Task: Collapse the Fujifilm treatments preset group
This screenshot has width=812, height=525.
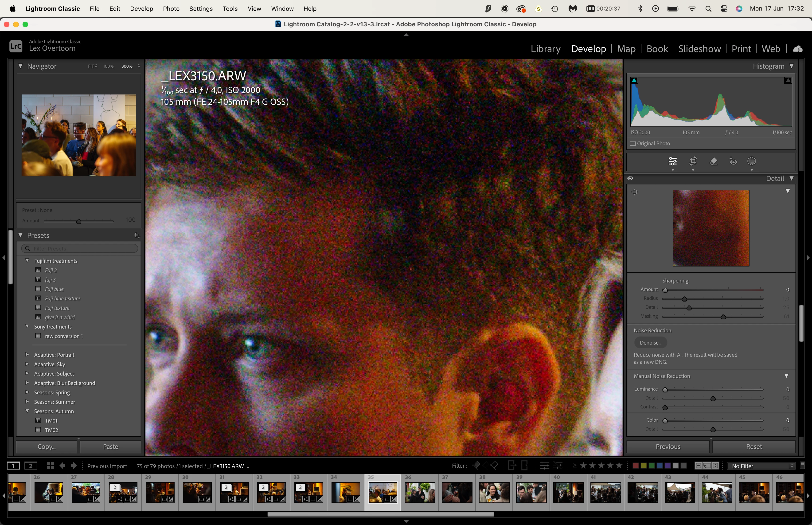Action: pos(27,260)
